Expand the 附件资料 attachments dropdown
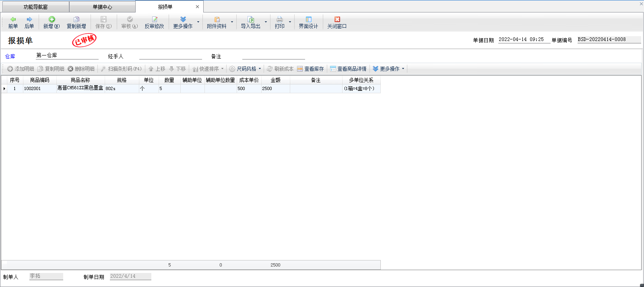 tap(232, 22)
